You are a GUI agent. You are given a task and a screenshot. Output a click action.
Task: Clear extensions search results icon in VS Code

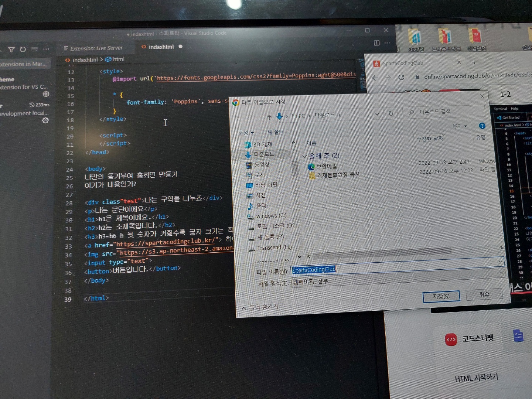click(34, 49)
